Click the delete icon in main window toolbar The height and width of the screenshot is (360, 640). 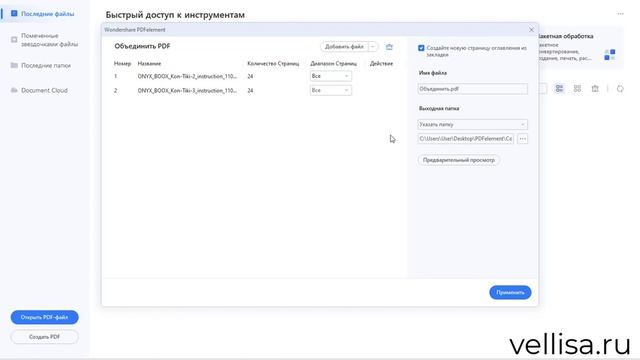[595, 89]
